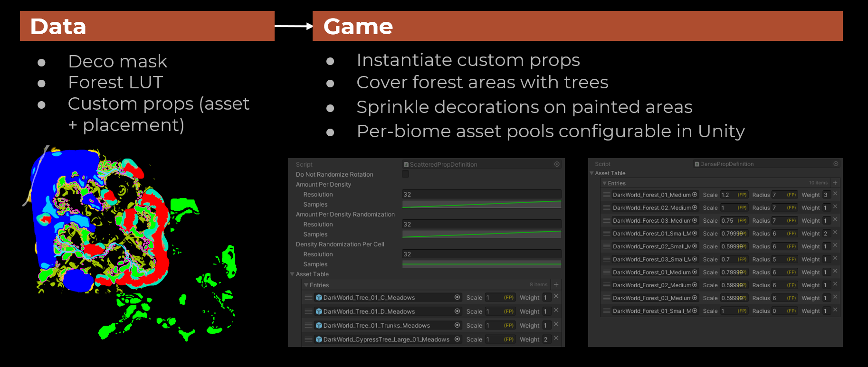Add a new entry to the 10-item list
This screenshot has width=868, height=367.
[x=835, y=183]
